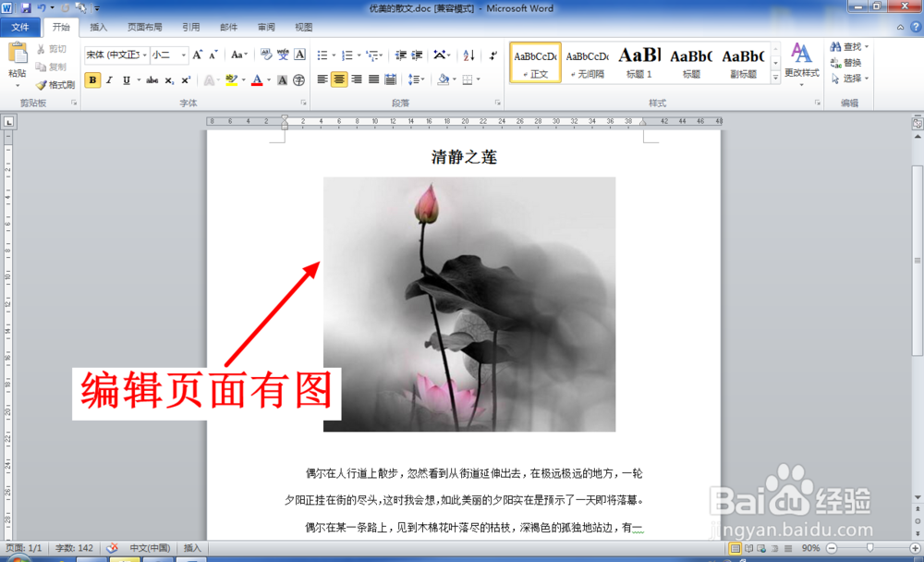Screen dimensions: 924x562
Task: Open the font name dropdown
Action: point(144,55)
